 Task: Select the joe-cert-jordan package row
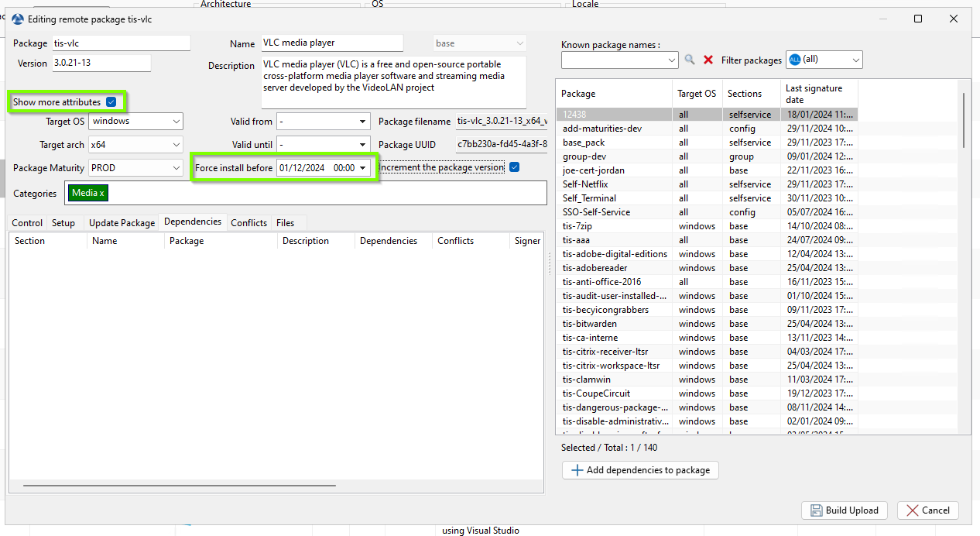(707, 170)
